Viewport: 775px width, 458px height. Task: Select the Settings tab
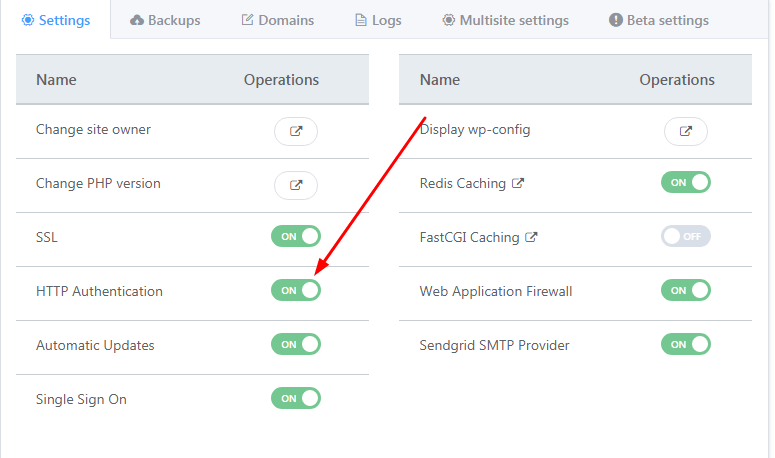pyautogui.click(x=56, y=20)
